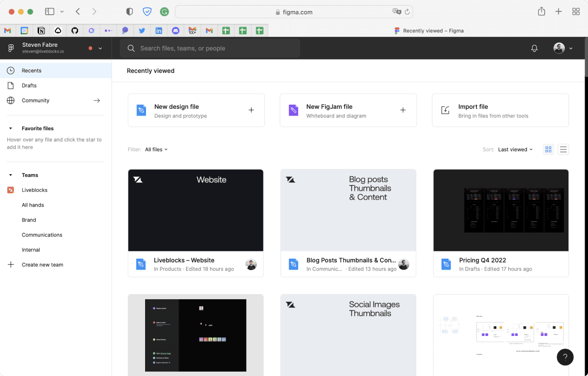Click the Figma logo in the sidebar

tap(10, 48)
